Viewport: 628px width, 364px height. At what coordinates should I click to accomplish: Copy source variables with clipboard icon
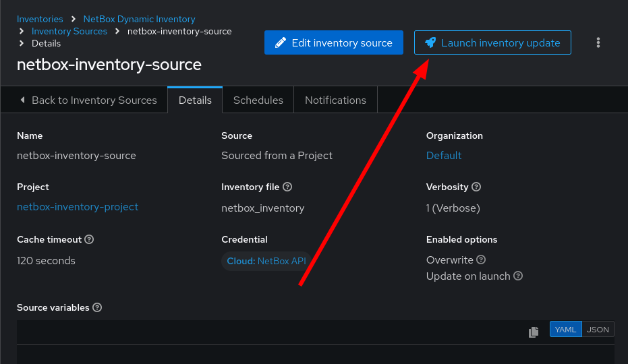(x=533, y=332)
